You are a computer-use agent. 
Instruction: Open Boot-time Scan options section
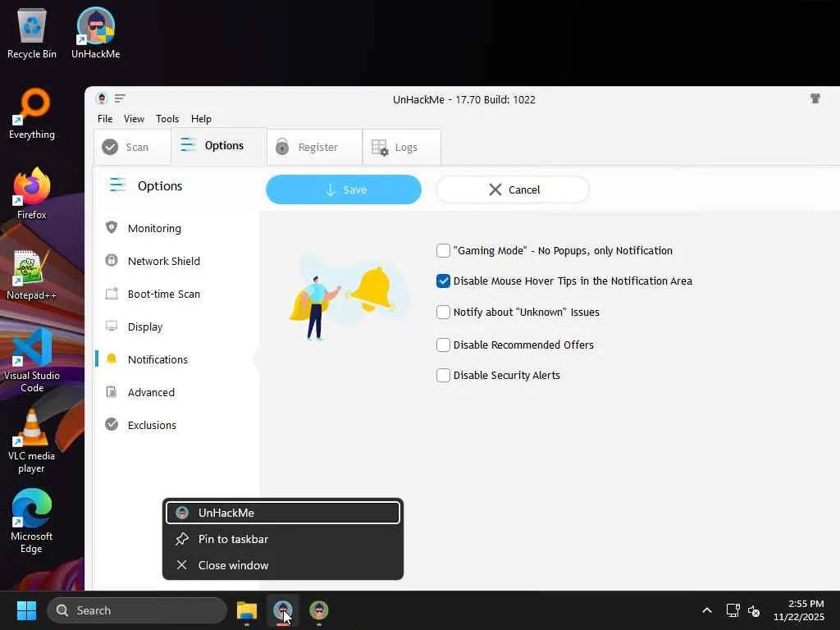tap(164, 294)
